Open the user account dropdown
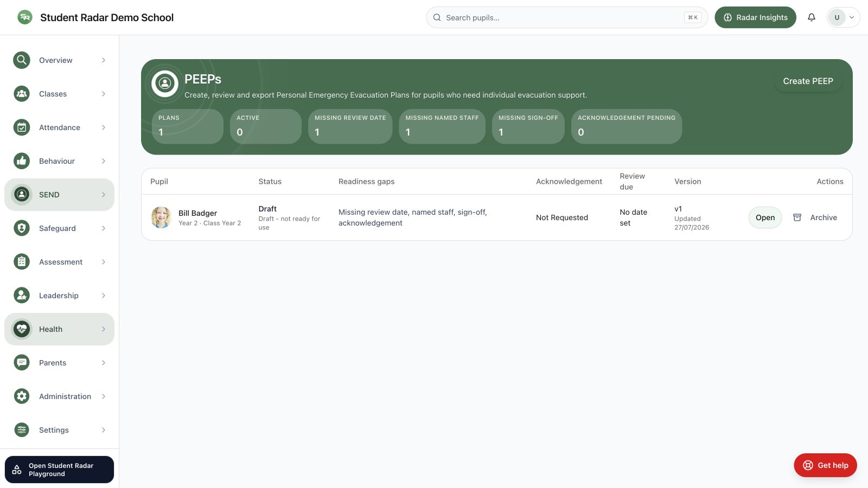 coord(843,17)
